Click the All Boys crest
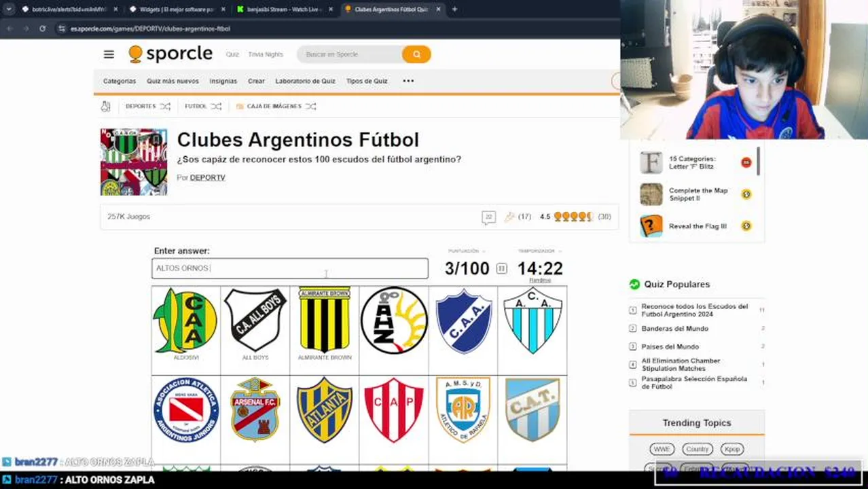868x489 pixels. (255, 320)
